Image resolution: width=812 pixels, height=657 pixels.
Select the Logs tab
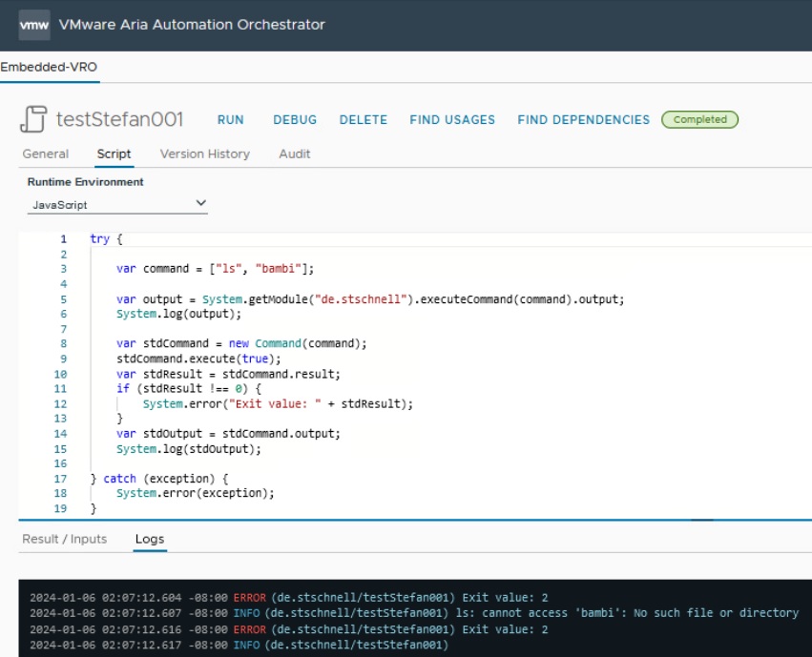tap(150, 539)
